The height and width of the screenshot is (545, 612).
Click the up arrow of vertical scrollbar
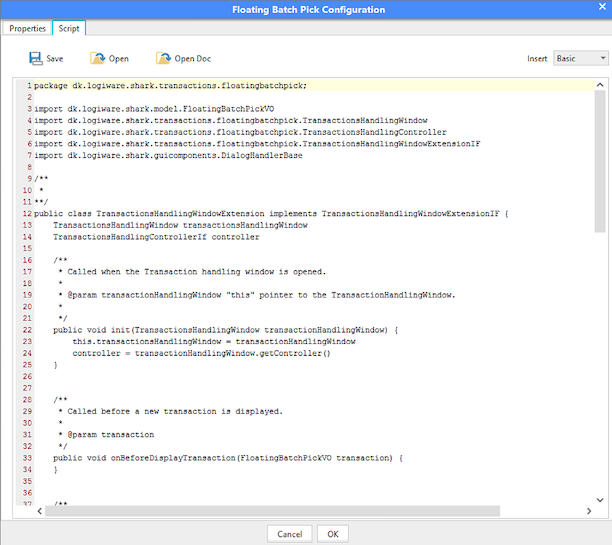tap(600, 84)
